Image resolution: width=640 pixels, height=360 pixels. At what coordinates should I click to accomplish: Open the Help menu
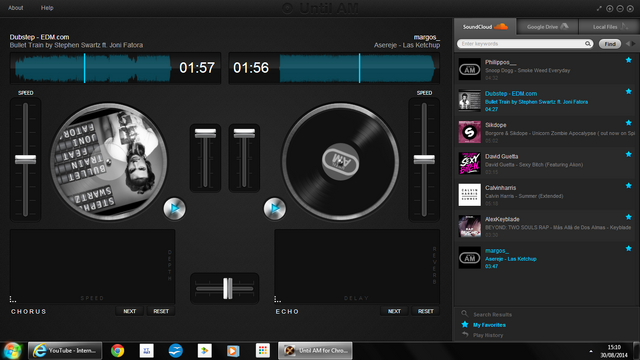pos(47,8)
